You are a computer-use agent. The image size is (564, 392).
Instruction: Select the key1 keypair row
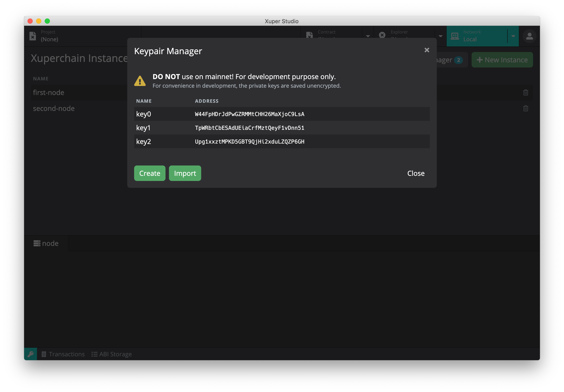pyautogui.click(x=282, y=128)
